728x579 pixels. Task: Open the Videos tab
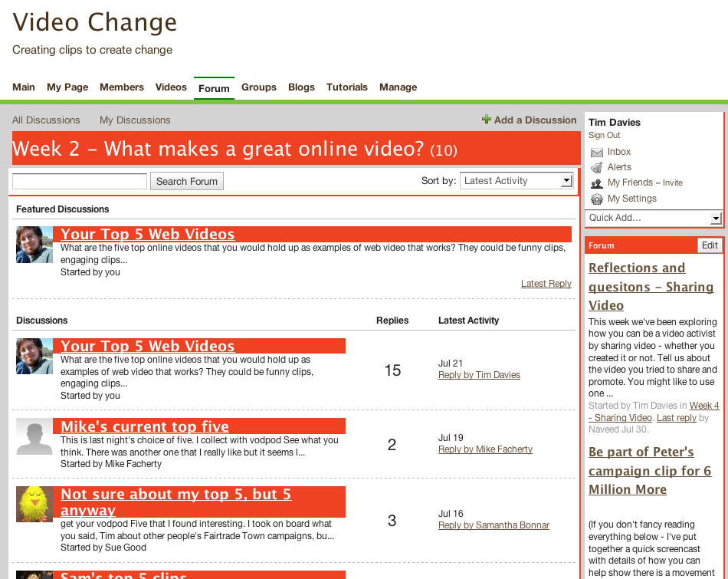click(171, 87)
